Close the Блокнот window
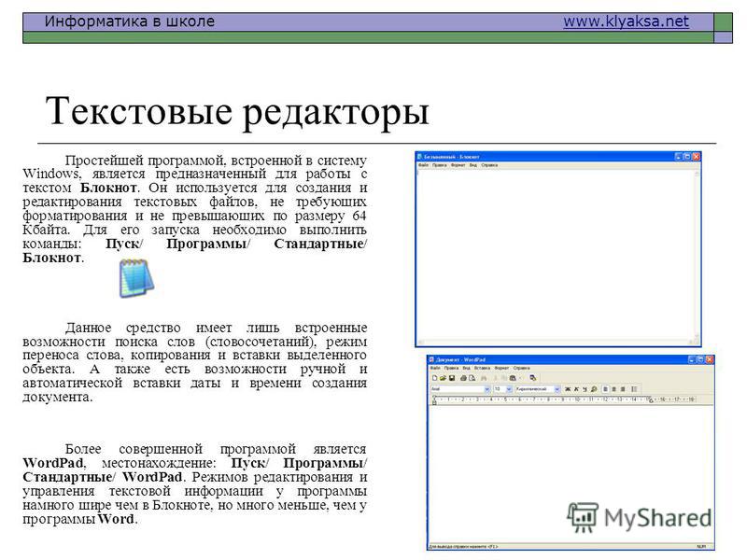The width and height of the screenshot is (747, 560). (696, 156)
